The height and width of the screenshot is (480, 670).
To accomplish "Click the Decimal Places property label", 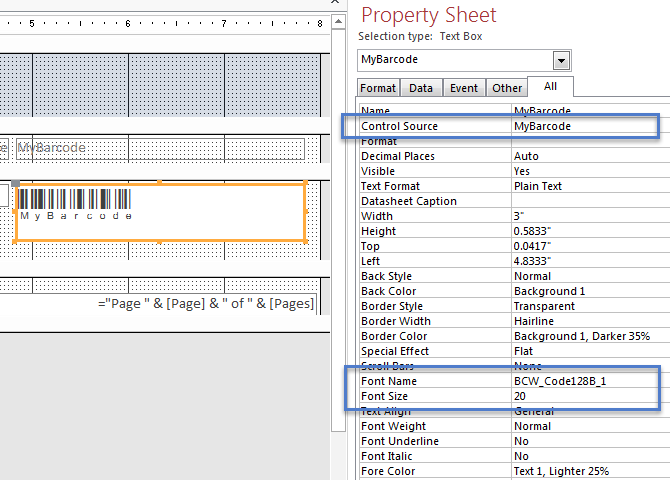I will pos(398,156).
